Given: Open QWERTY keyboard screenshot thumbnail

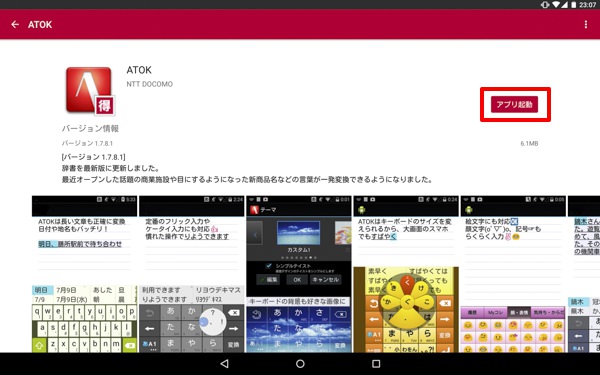Looking at the screenshot, I should 84,274.
